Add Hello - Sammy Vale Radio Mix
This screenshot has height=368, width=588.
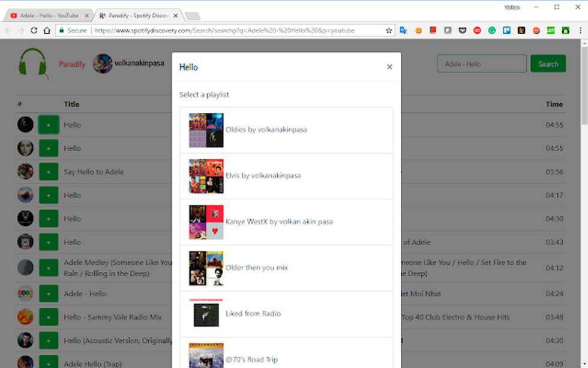(x=49, y=317)
